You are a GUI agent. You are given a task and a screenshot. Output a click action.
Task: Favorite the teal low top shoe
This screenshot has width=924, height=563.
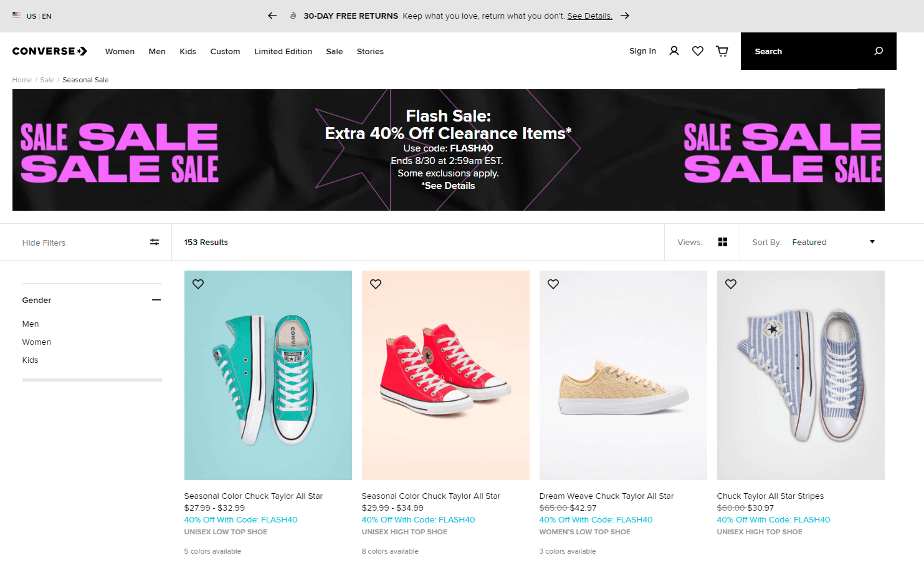pyautogui.click(x=198, y=284)
